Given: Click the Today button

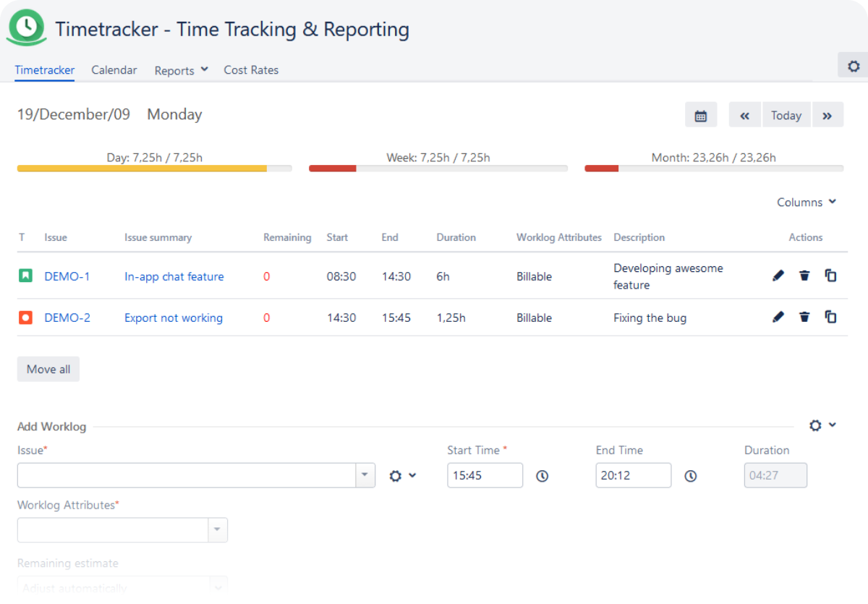Looking at the screenshot, I should pos(786,115).
